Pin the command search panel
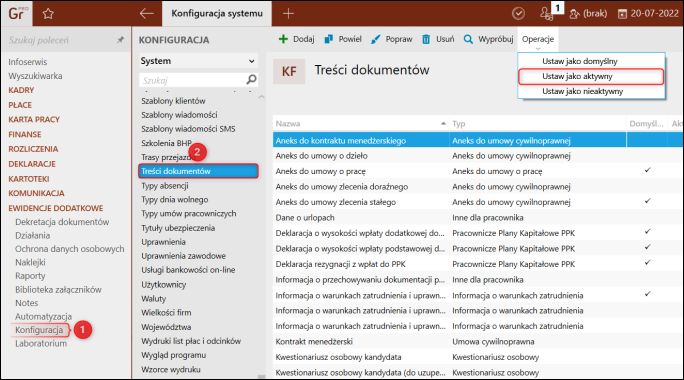684x380 pixels. pyautogui.click(x=120, y=40)
